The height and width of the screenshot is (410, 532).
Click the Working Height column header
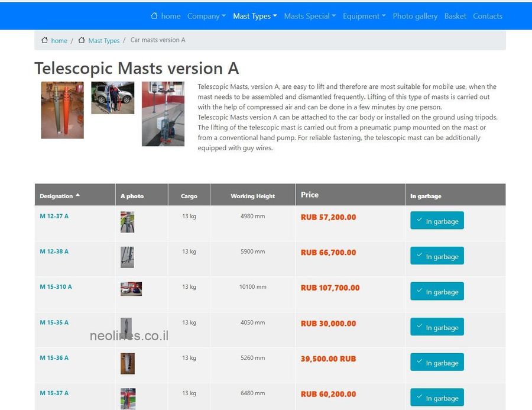click(x=253, y=195)
